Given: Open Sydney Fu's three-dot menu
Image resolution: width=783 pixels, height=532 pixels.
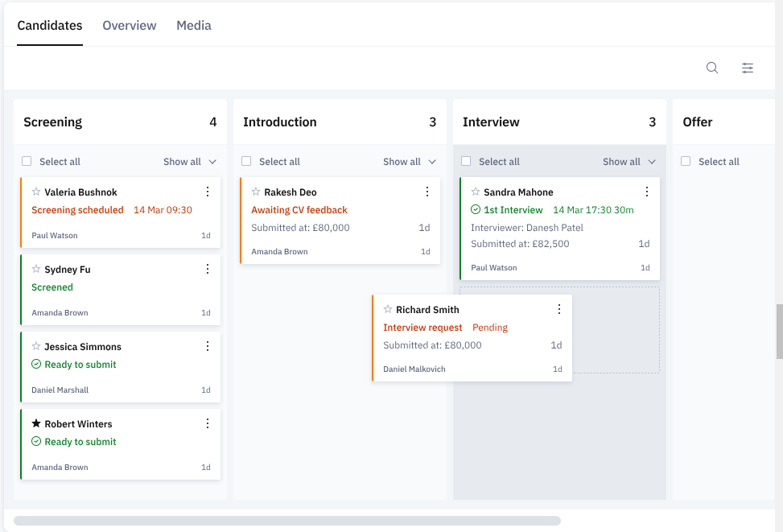Looking at the screenshot, I should [208, 269].
